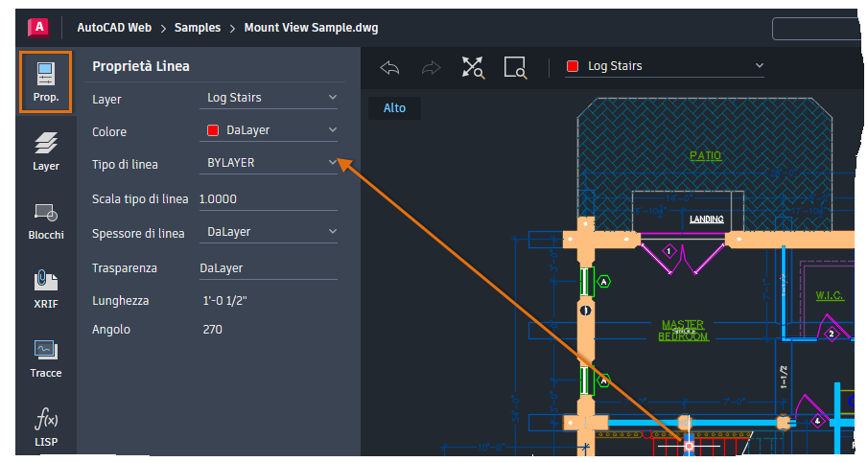Viewport: 868px width, 462px height.
Task: Expand the Tipo di linea BYLAYER dropdown
Action: [269, 163]
